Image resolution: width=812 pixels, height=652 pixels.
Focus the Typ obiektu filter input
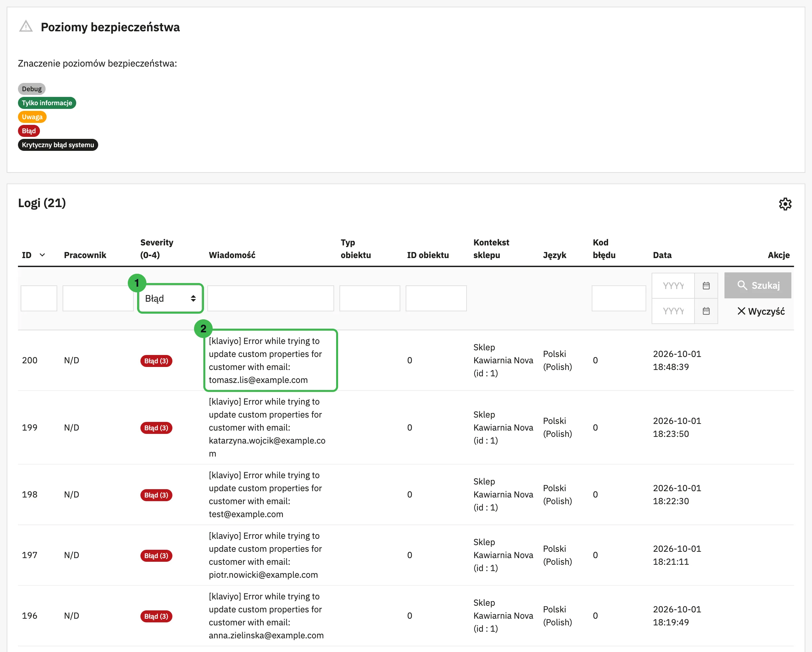(369, 298)
